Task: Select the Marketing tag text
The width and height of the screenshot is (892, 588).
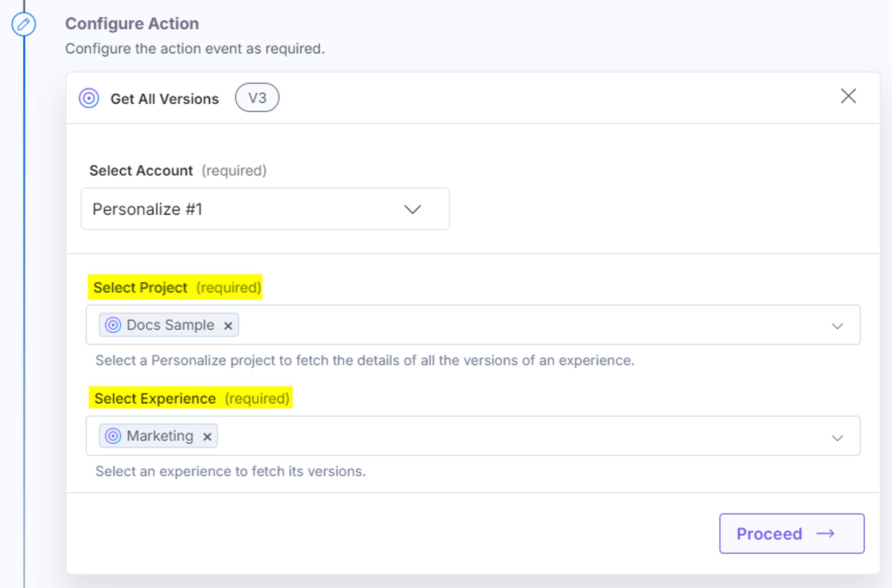Action: 160,436
